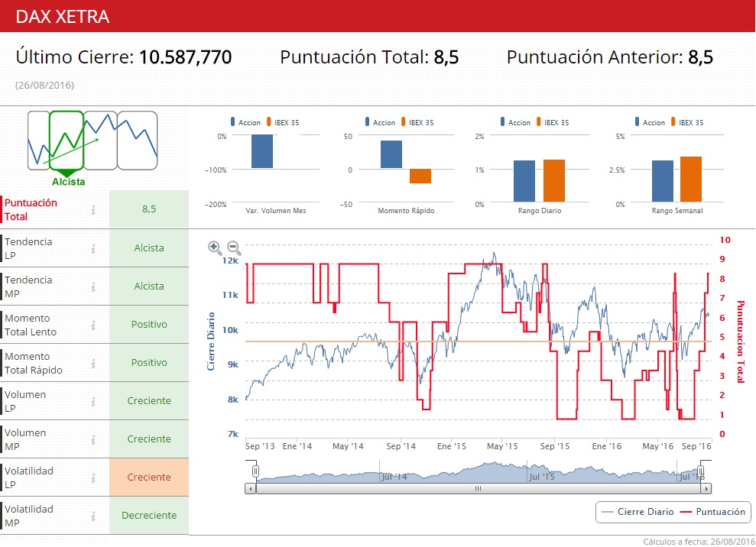Click the Cierre Diario axis title
This screenshot has height=547, width=756.
(211, 341)
